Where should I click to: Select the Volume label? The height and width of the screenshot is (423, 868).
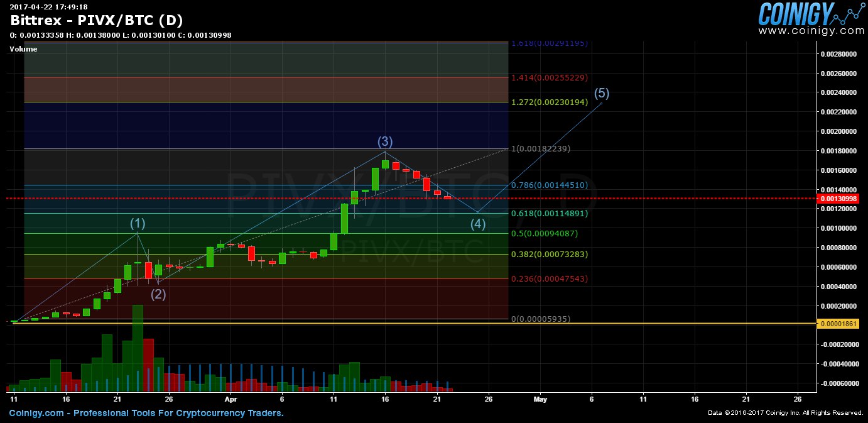(23, 49)
